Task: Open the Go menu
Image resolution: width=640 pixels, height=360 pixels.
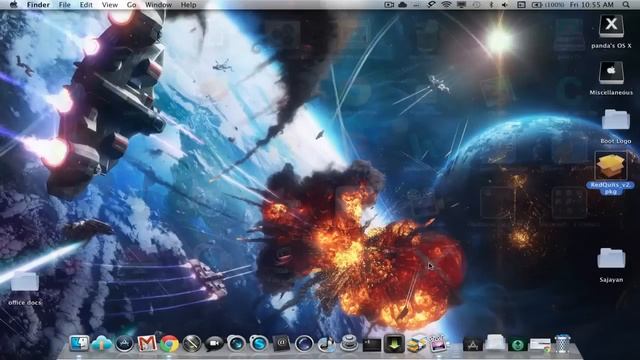Action: pos(131,4)
